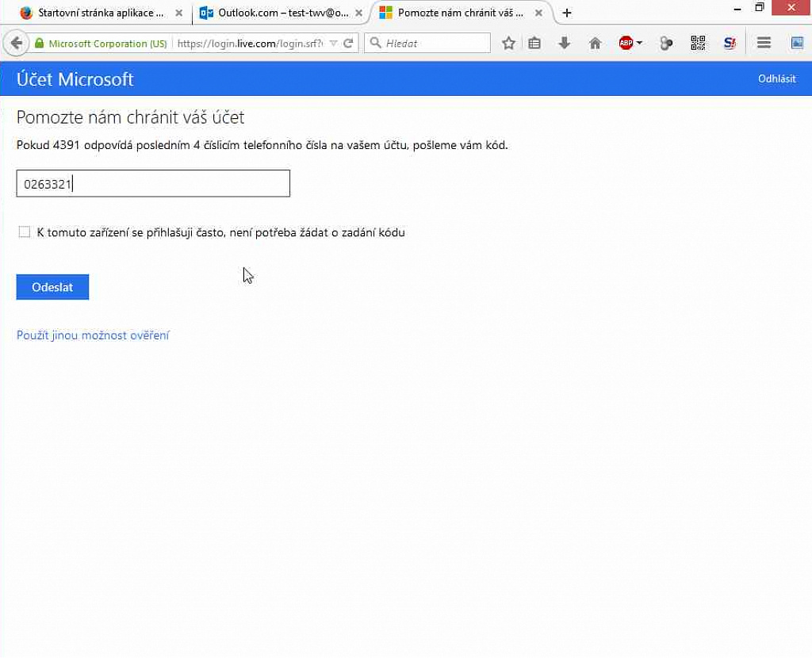812x658 pixels.
Task: Click the Pokud 4391 odpovídá instruction text
Action: click(262, 146)
